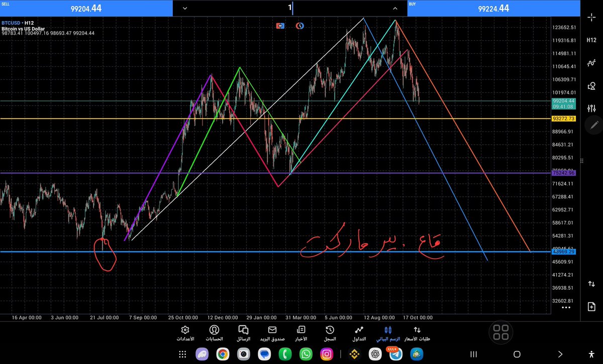Open the trade arrows icon in sidebar
The height and width of the screenshot is (364, 603).
pos(591,284)
